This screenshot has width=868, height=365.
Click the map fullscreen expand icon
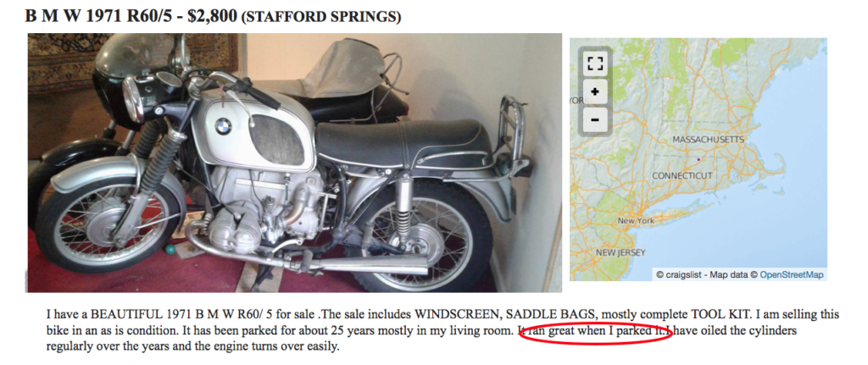point(595,64)
